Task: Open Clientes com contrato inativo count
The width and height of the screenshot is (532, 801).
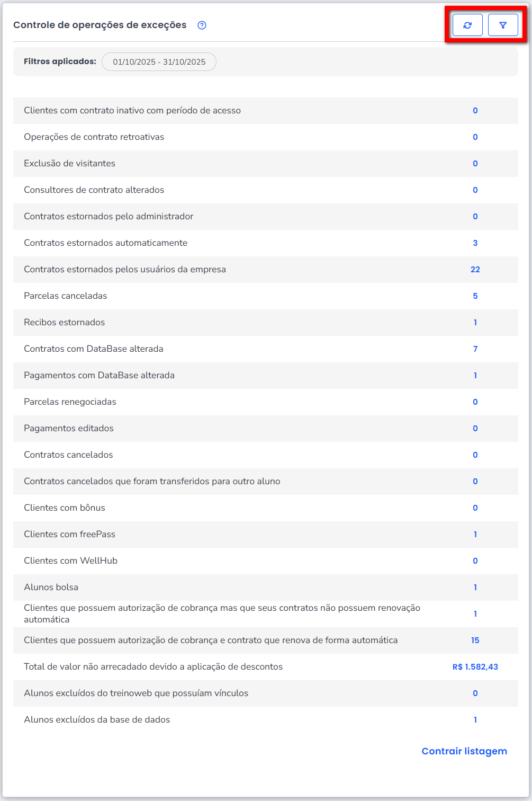Action: 475,111
